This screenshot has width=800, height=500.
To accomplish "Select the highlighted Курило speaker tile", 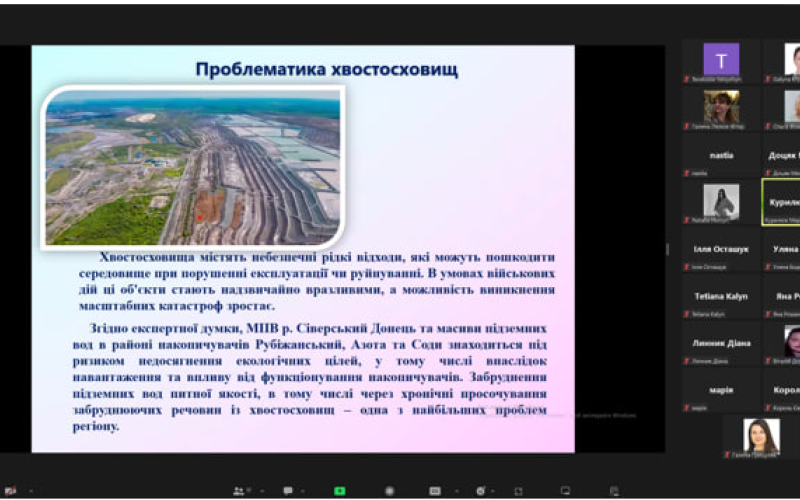I will point(781,202).
